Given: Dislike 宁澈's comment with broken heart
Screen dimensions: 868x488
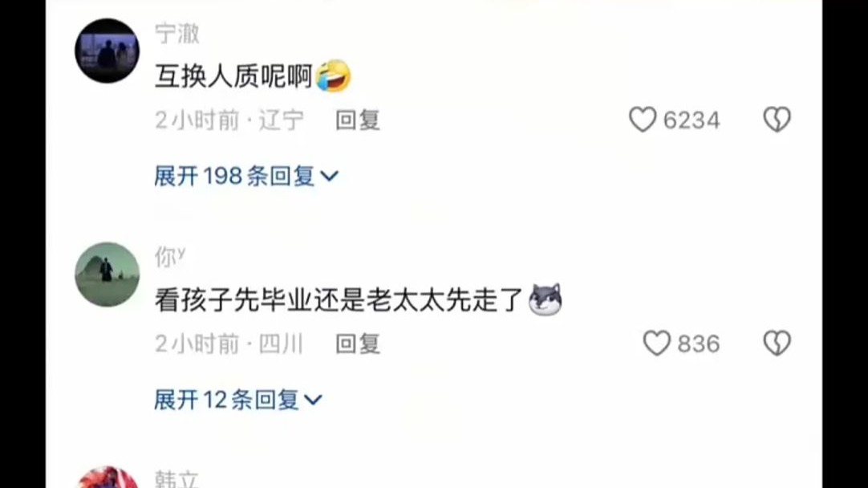Looking at the screenshot, I should 777,120.
